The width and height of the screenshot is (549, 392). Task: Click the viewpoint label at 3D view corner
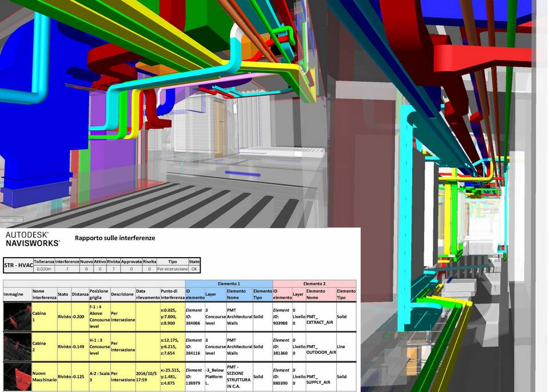(11, 221)
